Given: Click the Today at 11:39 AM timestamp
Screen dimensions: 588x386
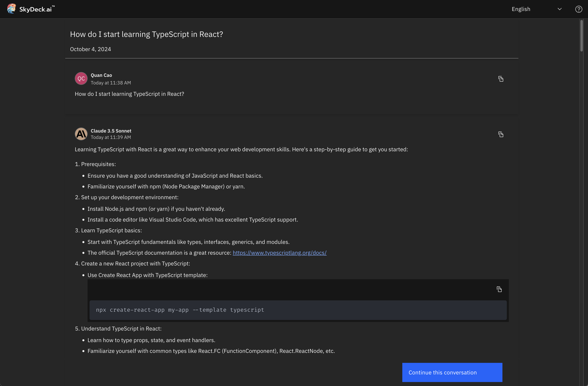Looking at the screenshot, I should (x=111, y=137).
